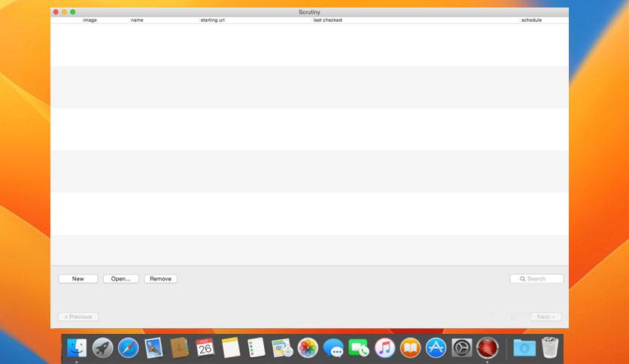
Task: Close the Scrutiny window
Action: pyautogui.click(x=56, y=12)
